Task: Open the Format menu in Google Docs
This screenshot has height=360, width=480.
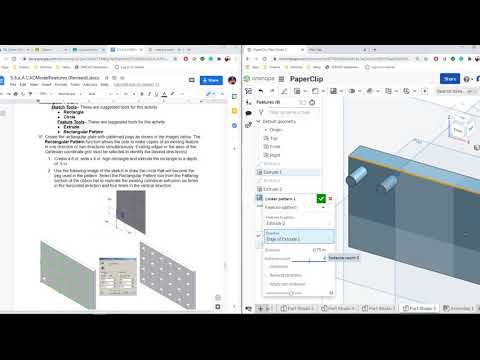Action: pos(61,85)
